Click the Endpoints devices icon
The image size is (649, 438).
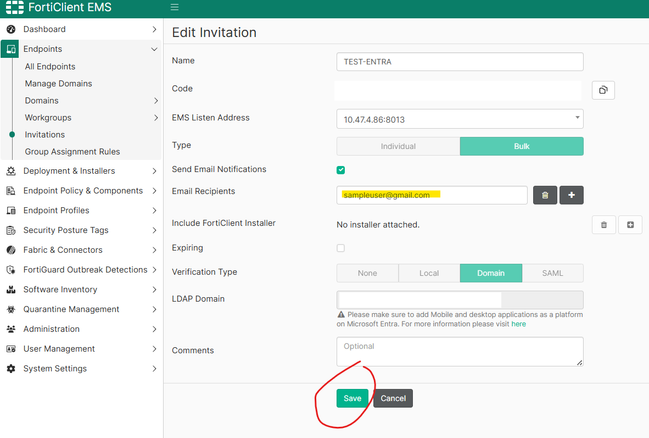tap(10, 49)
